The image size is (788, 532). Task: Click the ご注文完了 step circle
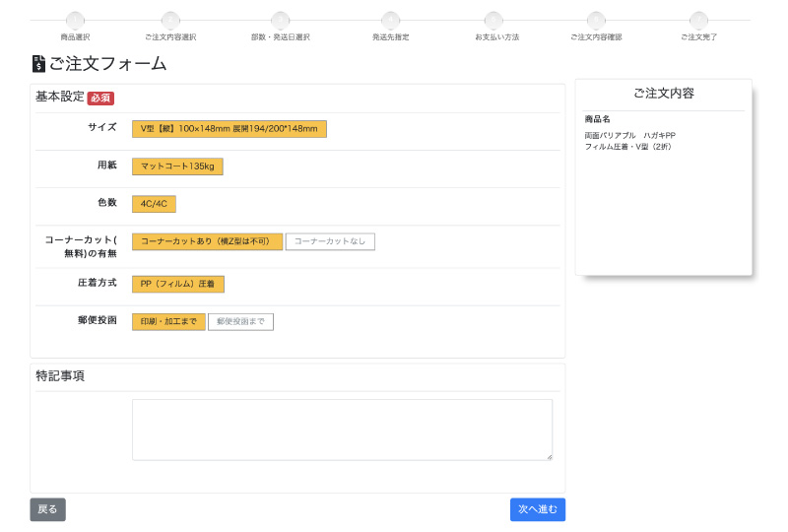click(698, 20)
